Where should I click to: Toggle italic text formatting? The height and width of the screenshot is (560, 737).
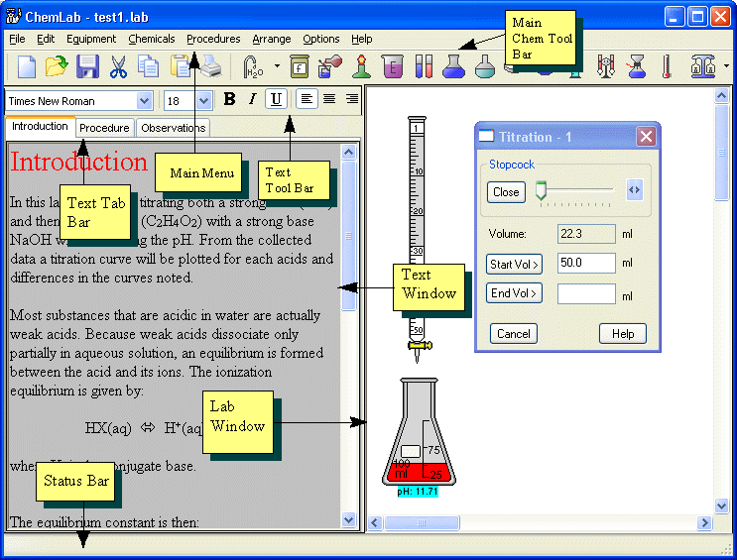(x=253, y=99)
